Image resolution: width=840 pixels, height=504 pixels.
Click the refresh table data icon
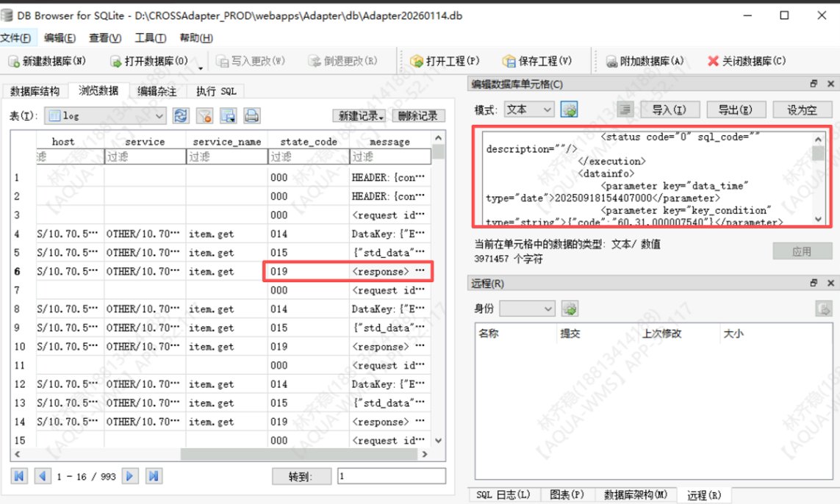tap(181, 115)
